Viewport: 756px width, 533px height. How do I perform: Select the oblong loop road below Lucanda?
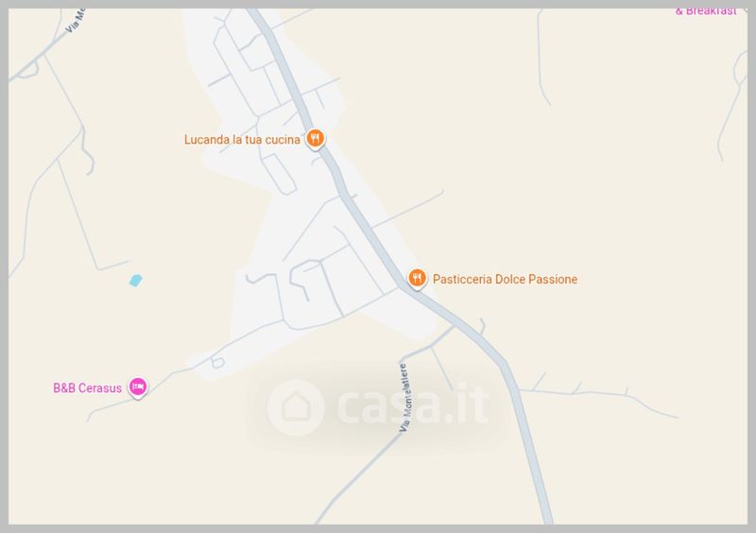tap(279, 174)
